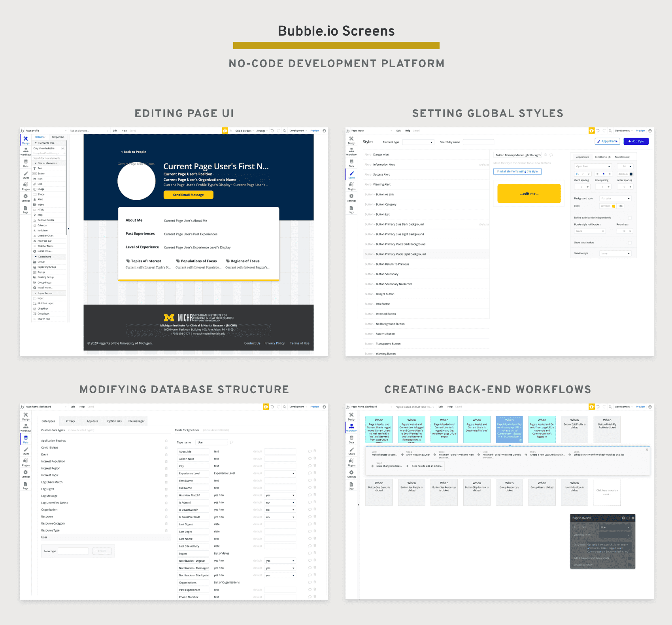Click the gift icon in Editing Page UI toolbar

pos(225,131)
